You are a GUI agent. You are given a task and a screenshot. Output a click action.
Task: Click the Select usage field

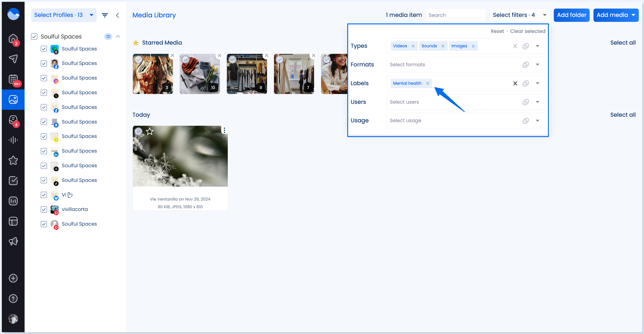(466, 121)
